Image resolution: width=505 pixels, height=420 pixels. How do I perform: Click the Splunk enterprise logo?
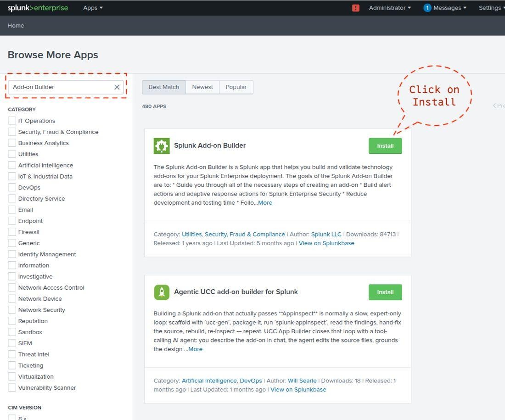tap(38, 8)
